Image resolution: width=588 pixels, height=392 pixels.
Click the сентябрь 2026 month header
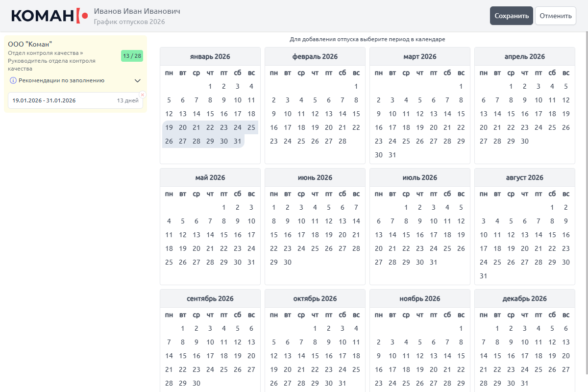pos(210,298)
